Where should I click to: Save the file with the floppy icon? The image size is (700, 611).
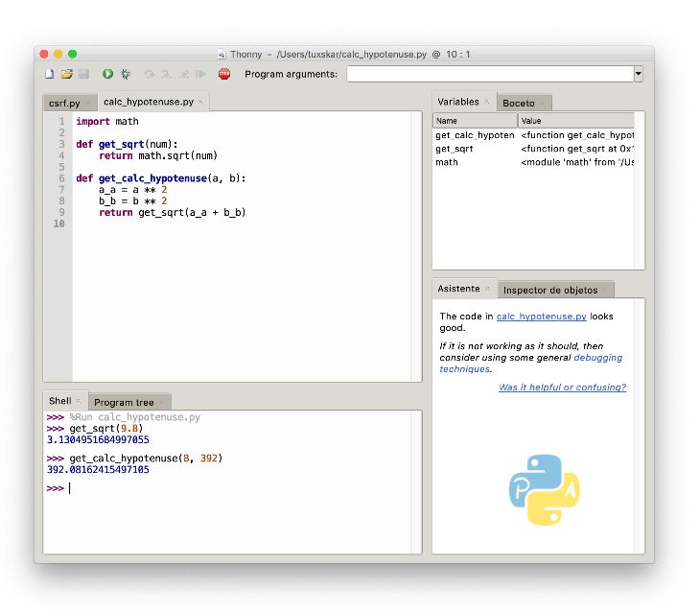tap(84, 74)
